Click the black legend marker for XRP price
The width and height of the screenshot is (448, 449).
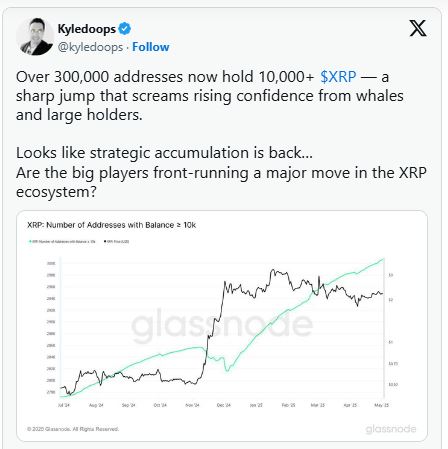pos(106,241)
